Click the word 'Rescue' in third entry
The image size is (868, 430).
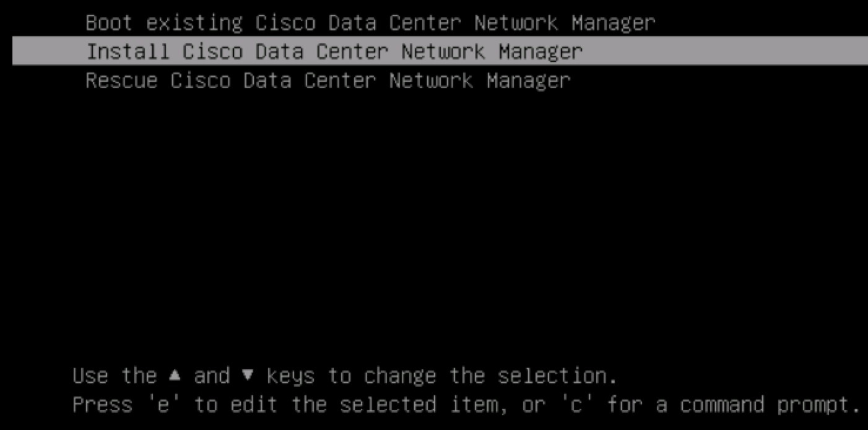tap(123, 81)
